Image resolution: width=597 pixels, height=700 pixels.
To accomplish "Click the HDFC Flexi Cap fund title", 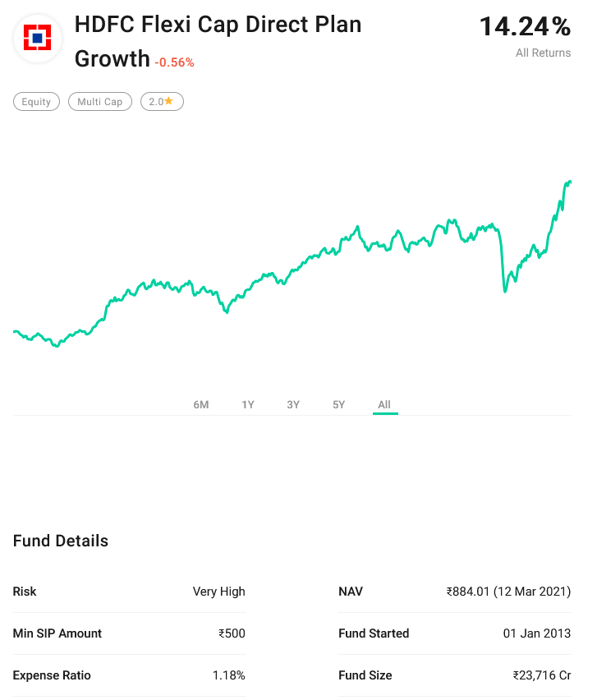I will point(218,25).
